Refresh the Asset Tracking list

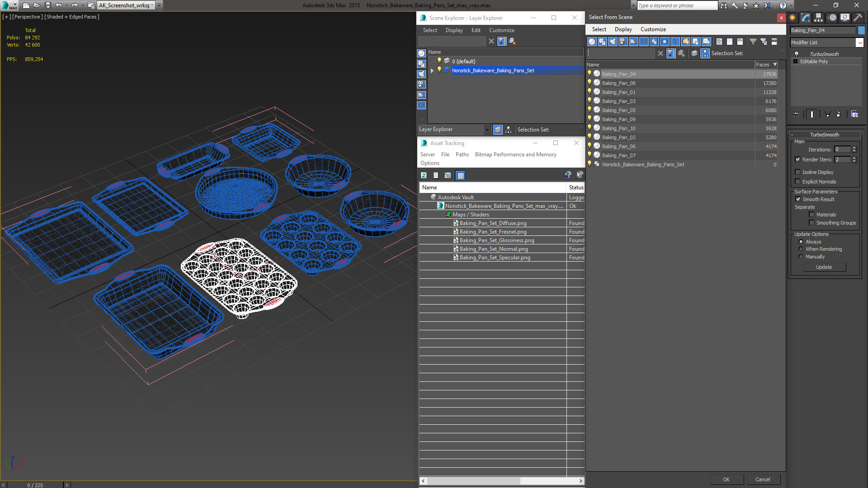424,175
